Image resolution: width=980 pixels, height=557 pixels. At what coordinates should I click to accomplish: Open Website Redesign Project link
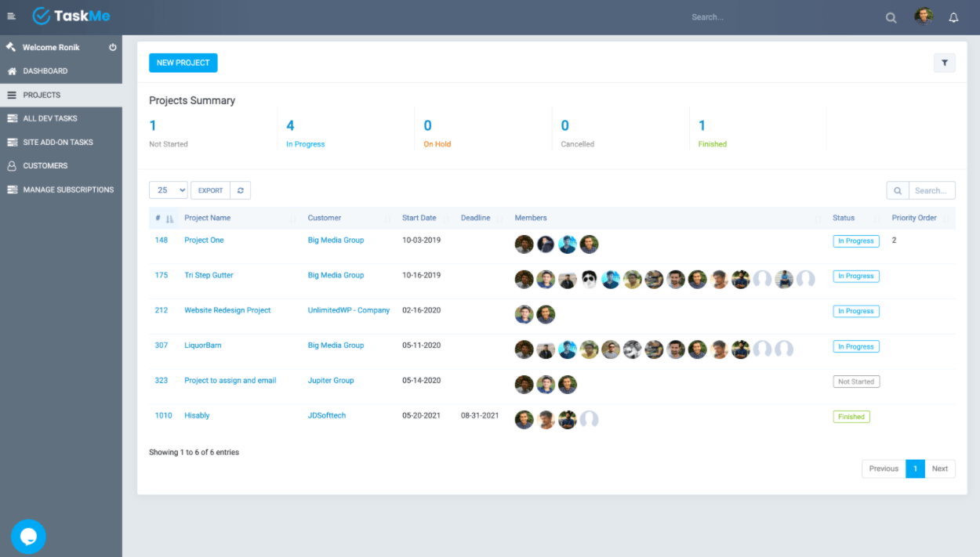point(227,310)
